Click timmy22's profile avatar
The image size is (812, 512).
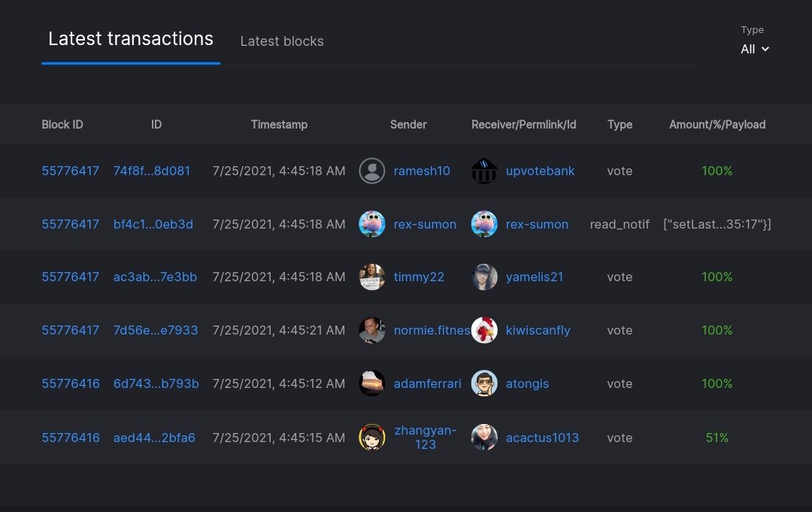point(372,277)
